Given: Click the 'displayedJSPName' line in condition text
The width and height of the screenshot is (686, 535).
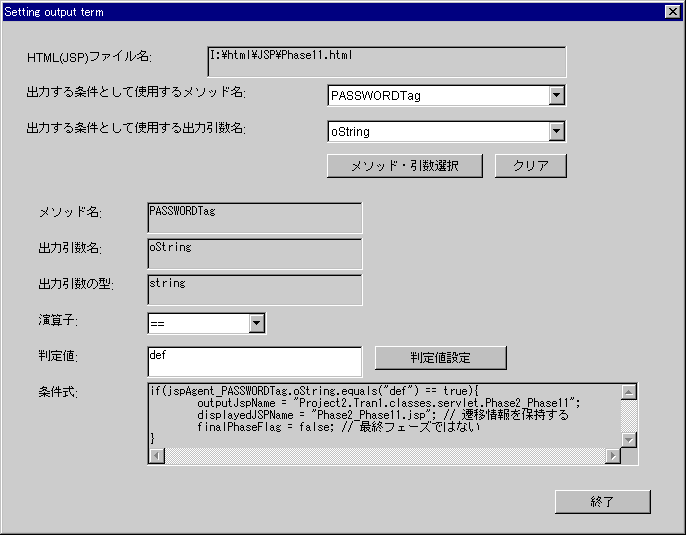Looking at the screenshot, I should tap(383, 415).
